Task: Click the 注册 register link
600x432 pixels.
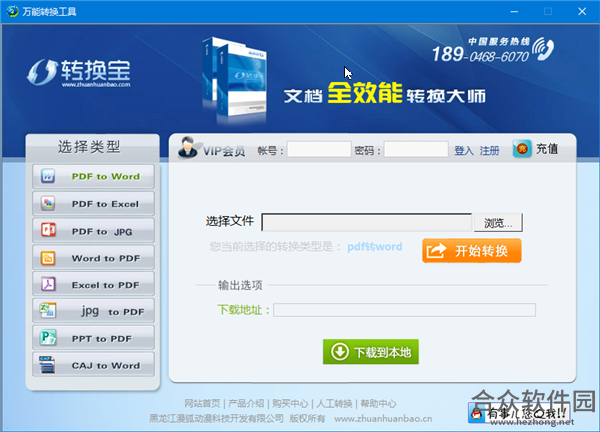Action: 489,150
